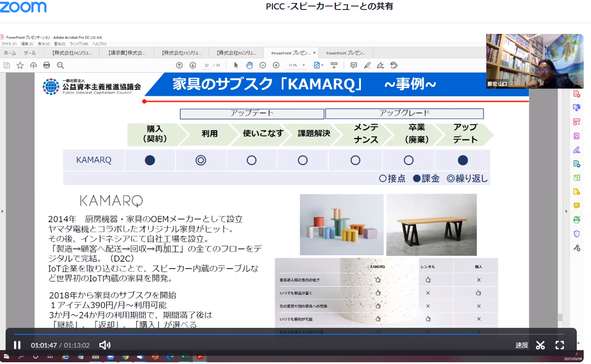This screenshot has width=591, height=364.
Task: Pause the recording playback
Action: point(17,345)
